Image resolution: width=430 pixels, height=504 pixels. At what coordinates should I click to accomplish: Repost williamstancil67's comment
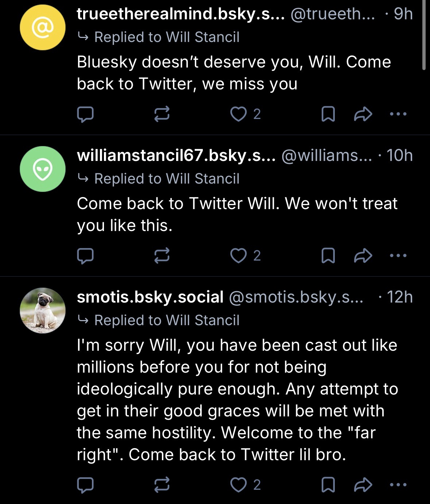(162, 256)
